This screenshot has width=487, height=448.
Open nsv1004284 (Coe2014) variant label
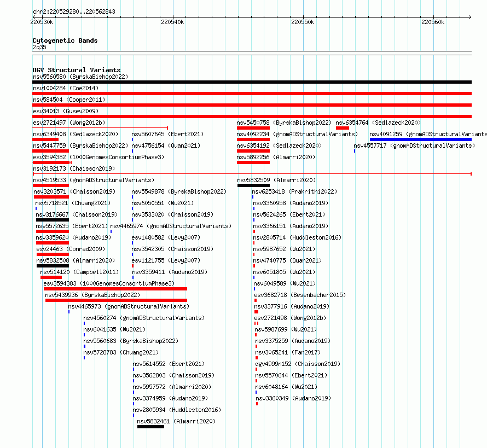coord(66,88)
